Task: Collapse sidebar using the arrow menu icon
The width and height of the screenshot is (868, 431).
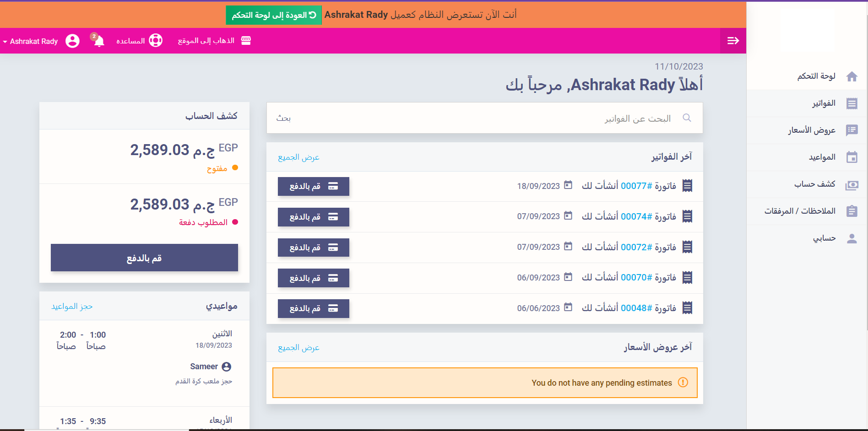Action: point(733,41)
